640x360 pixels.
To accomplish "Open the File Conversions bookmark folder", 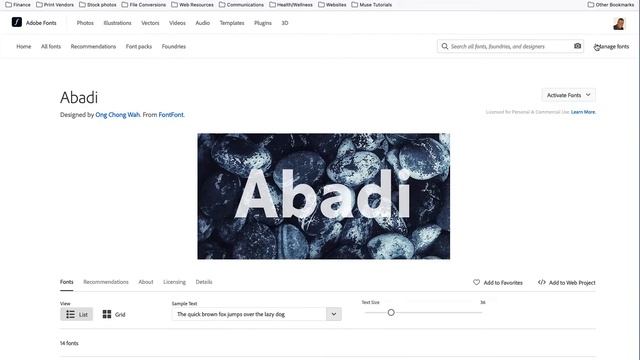I will 144,5.
